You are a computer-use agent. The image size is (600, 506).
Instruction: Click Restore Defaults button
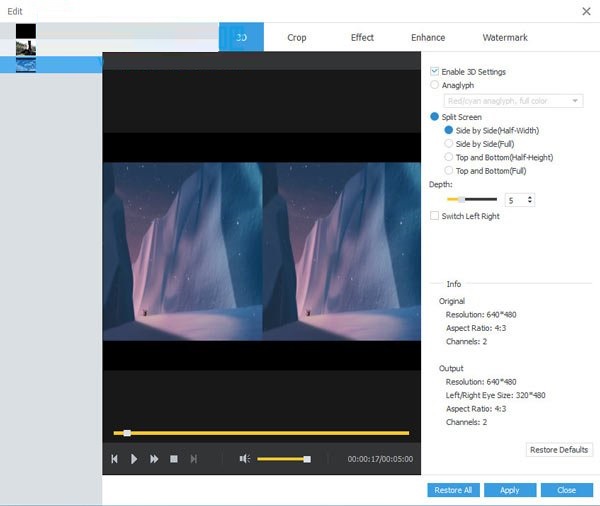point(559,450)
